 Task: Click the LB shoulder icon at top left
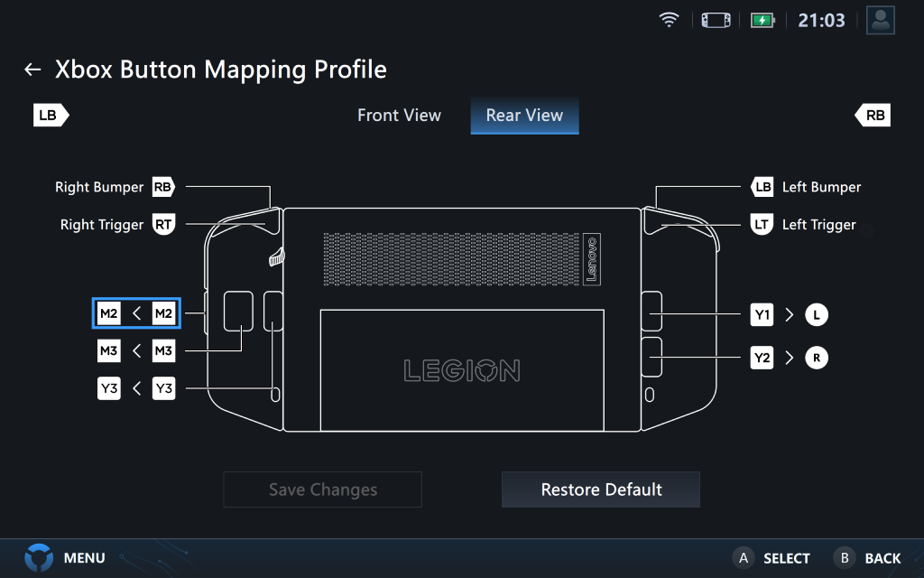51,116
